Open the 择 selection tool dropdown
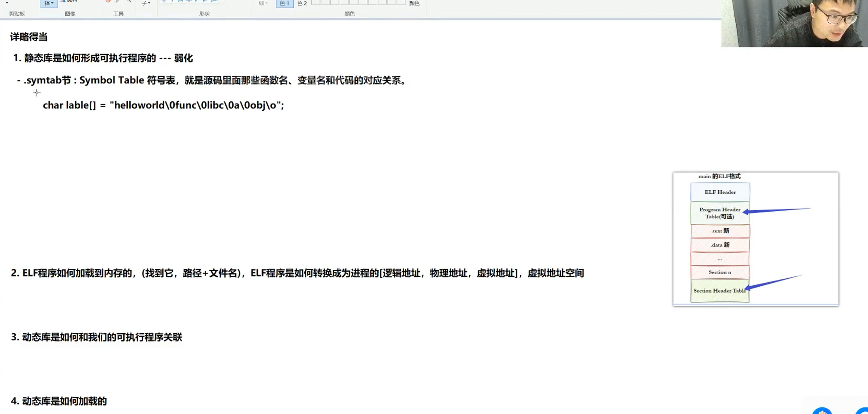 (x=53, y=4)
